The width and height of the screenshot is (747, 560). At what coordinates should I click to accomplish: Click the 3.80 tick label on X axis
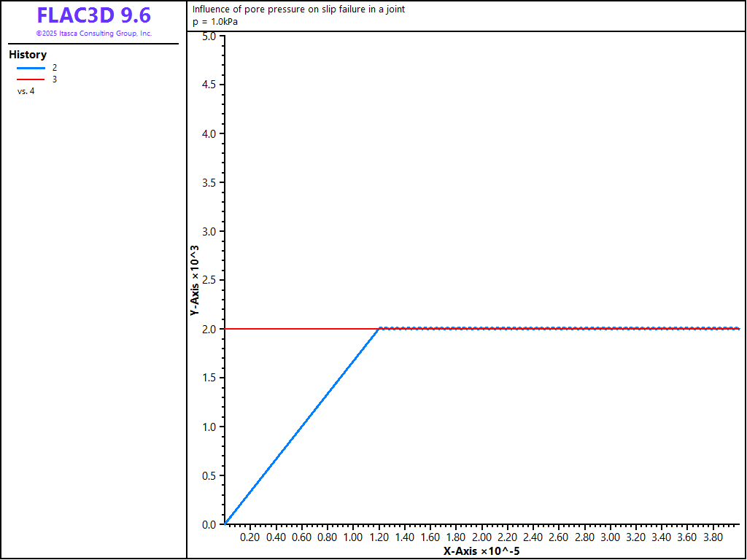tap(713, 537)
